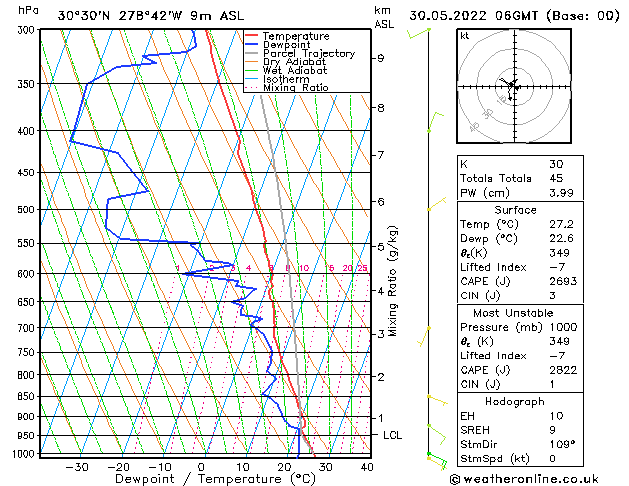The height and width of the screenshot is (486, 629).
Task: Select the 900 hPa pressure label
Action: click(28, 417)
